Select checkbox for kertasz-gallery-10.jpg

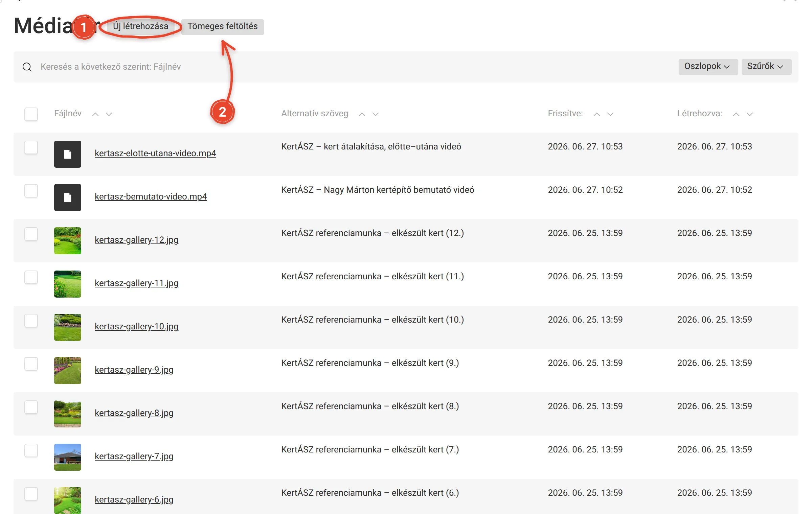tap(31, 321)
